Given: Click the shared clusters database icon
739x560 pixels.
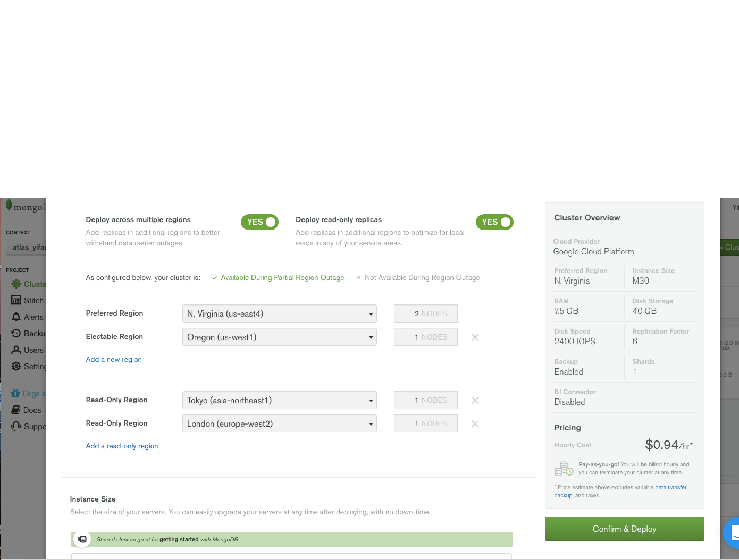Looking at the screenshot, I should coord(82,539).
